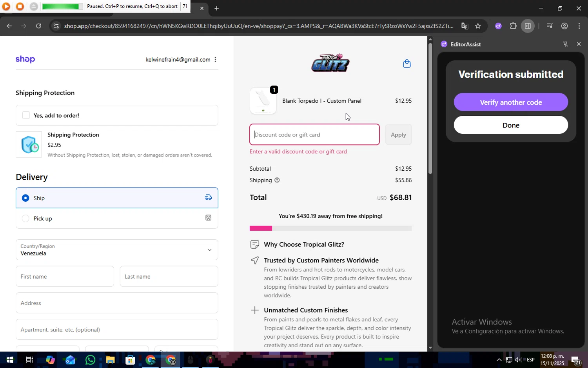Click the ESP language indicator

[x=530, y=360]
